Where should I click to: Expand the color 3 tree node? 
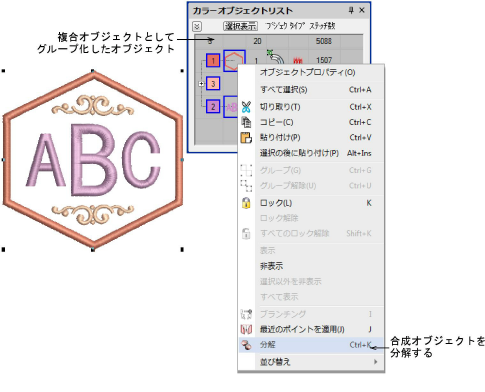click(x=201, y=84)
